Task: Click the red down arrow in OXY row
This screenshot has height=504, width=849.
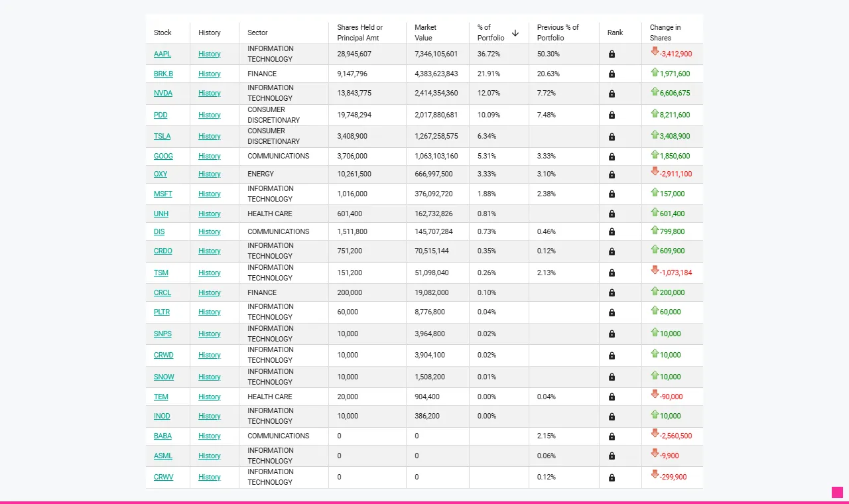Action: pyautogui.click(x=655, y=172)
